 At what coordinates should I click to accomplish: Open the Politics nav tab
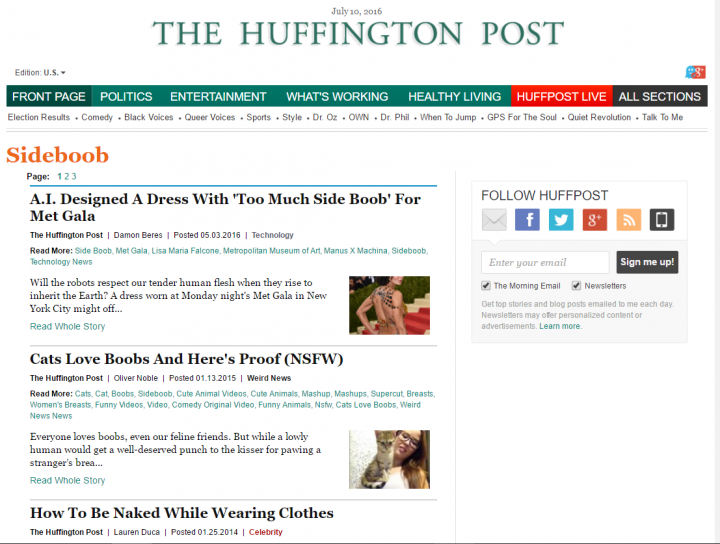[x=126, y=97]
